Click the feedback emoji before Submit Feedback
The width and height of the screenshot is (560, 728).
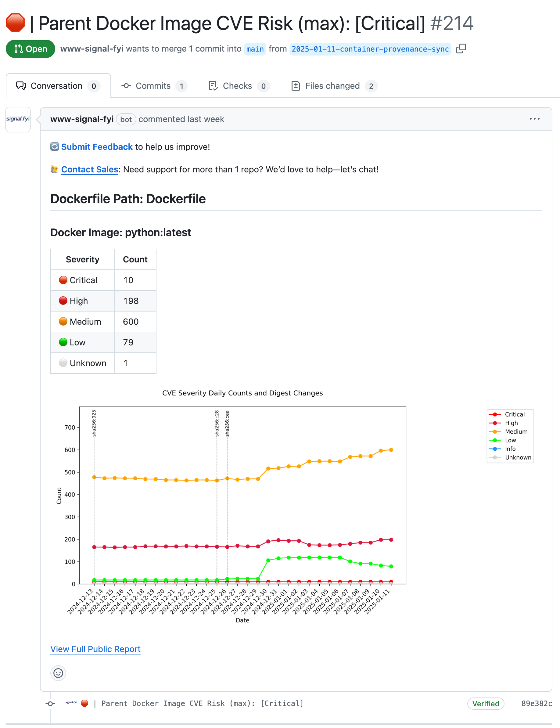point(55,147)
